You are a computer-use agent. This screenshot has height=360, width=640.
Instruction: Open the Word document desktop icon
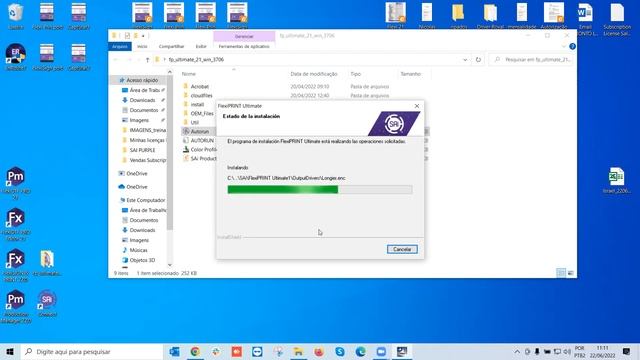tap(585, 19)
